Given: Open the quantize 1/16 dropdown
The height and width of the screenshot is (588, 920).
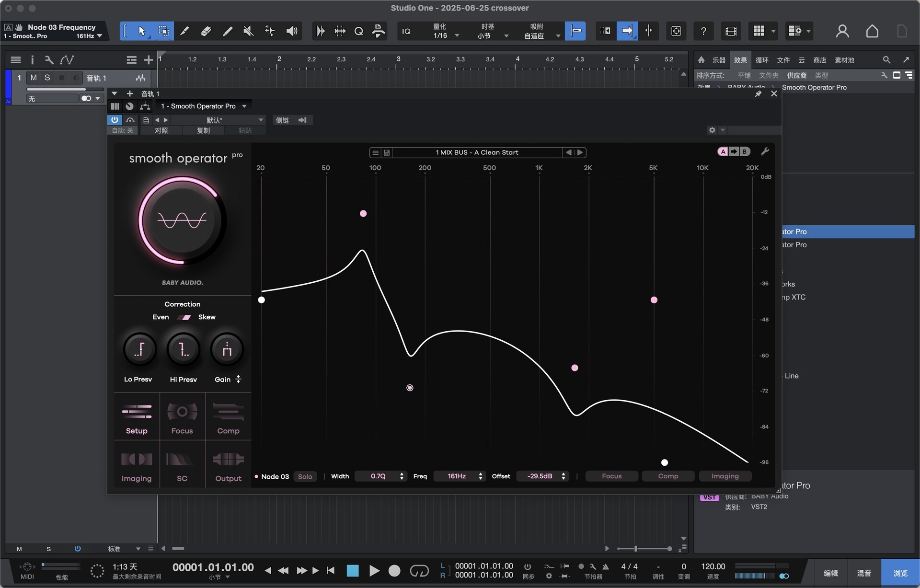Looking at the screenshot, I should pyautogui.click(x=446, y=35).
